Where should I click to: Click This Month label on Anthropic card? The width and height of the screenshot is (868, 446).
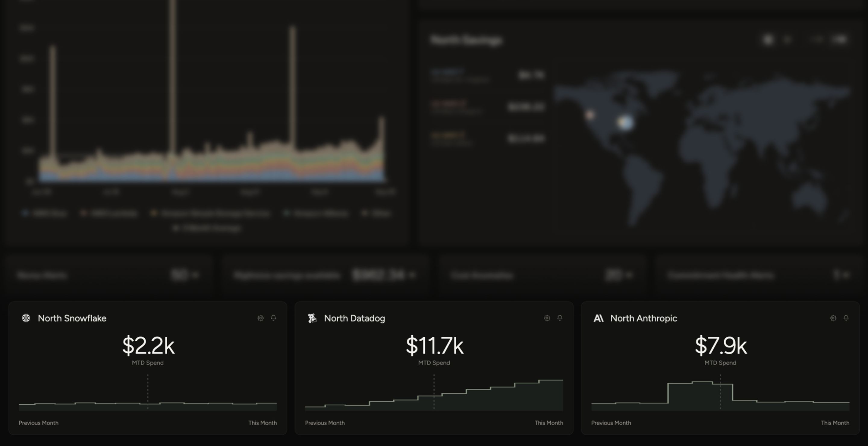[x=835, y=423]
